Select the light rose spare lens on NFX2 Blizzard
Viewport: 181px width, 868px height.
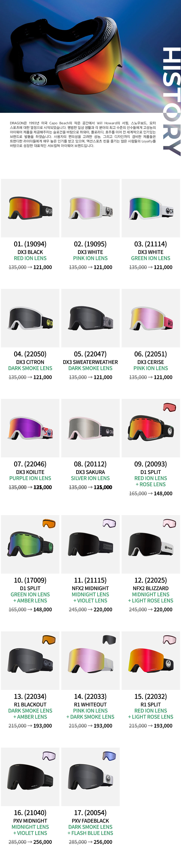point(169,523)
